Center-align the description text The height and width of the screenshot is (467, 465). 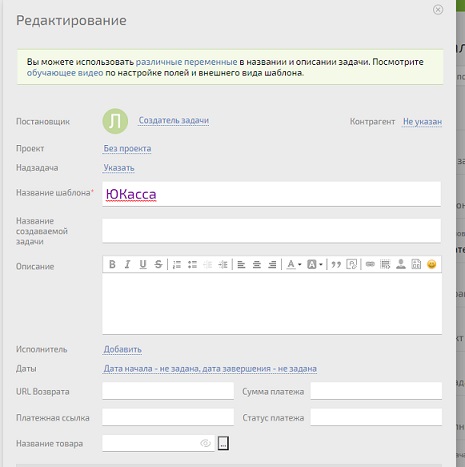click(x=257, y=265)
